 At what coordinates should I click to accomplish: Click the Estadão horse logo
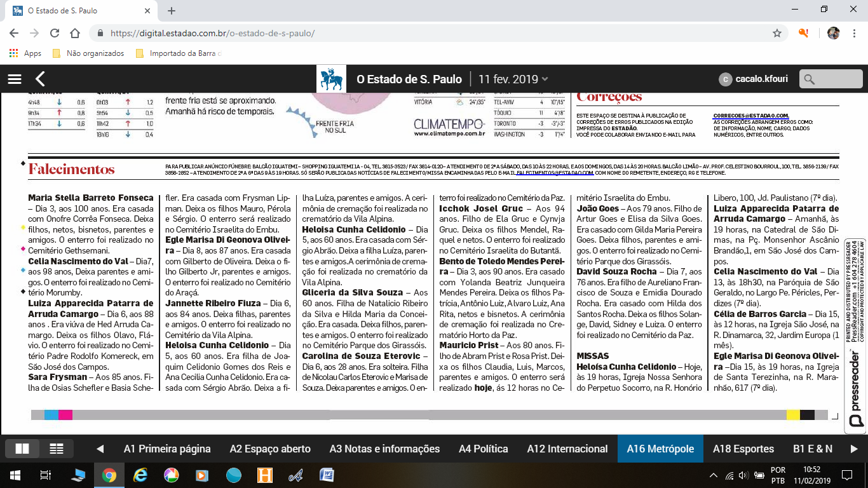(331, 79)
